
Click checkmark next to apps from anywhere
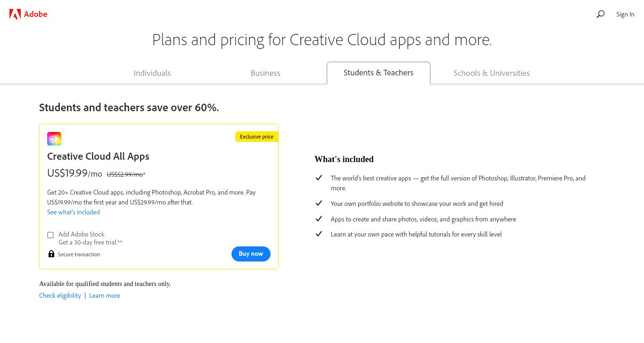tap(319, 219)
